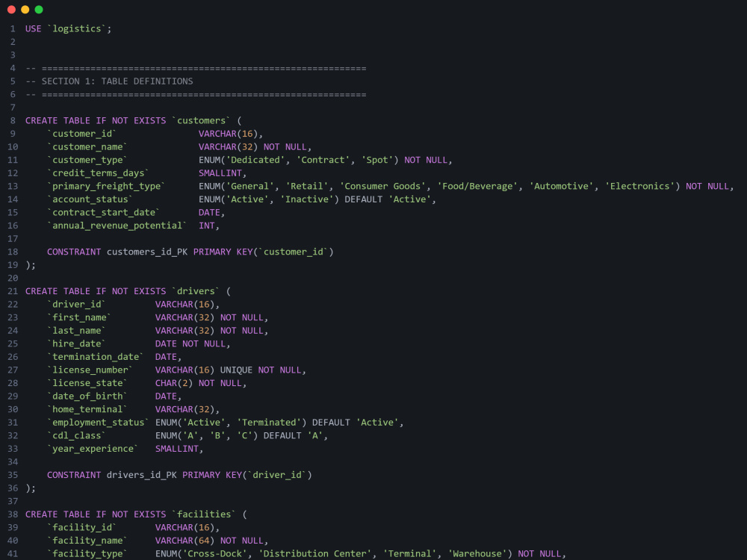The image size is (747, 560).
Task: Click the `customer_name` column definition
Action: pyautogui.click(x=87, y=147)
